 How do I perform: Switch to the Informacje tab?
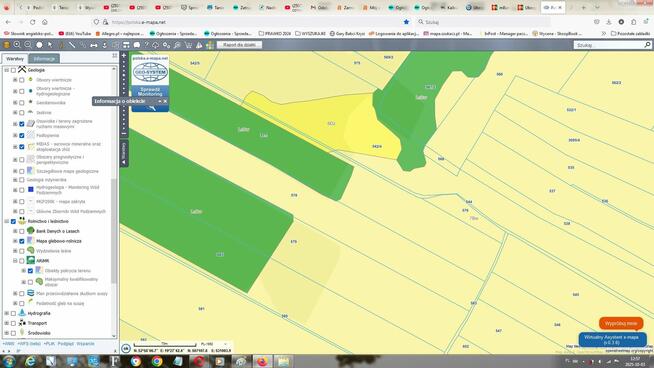[x=44, y=59]
